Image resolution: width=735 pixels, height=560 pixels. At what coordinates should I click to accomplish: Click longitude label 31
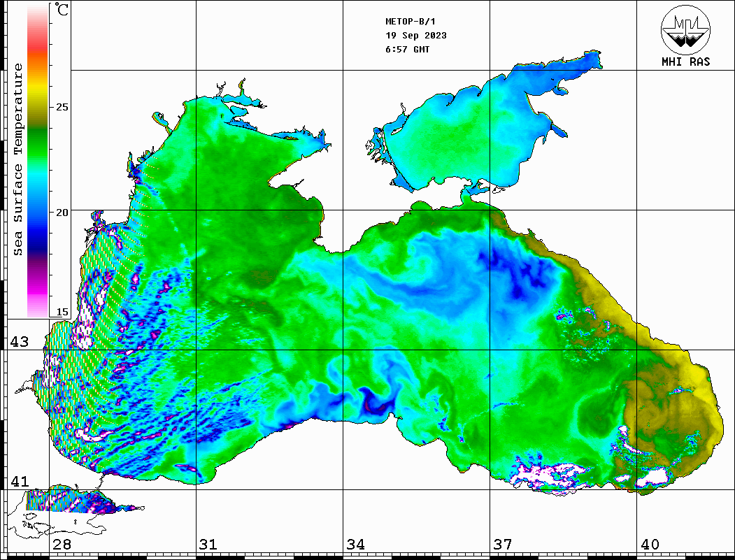pyautogui.click(x=208, y=544)
